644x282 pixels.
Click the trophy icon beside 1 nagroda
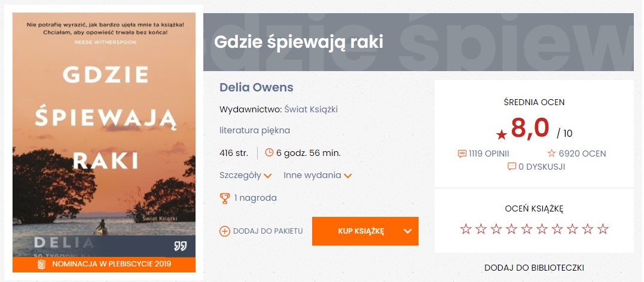pos(225,198)
